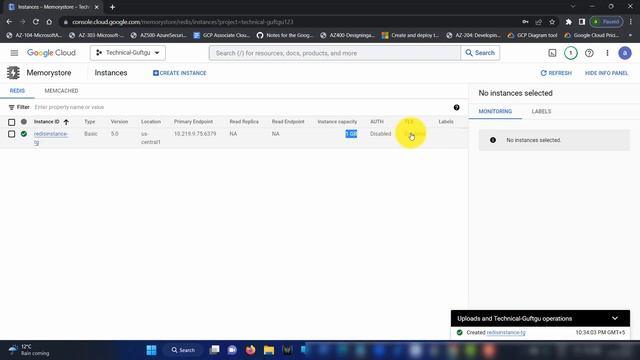This screenshot has height=360, width=640.
Task: Open the Google Cloud navigation menu
Action: [x=14, y=53]
